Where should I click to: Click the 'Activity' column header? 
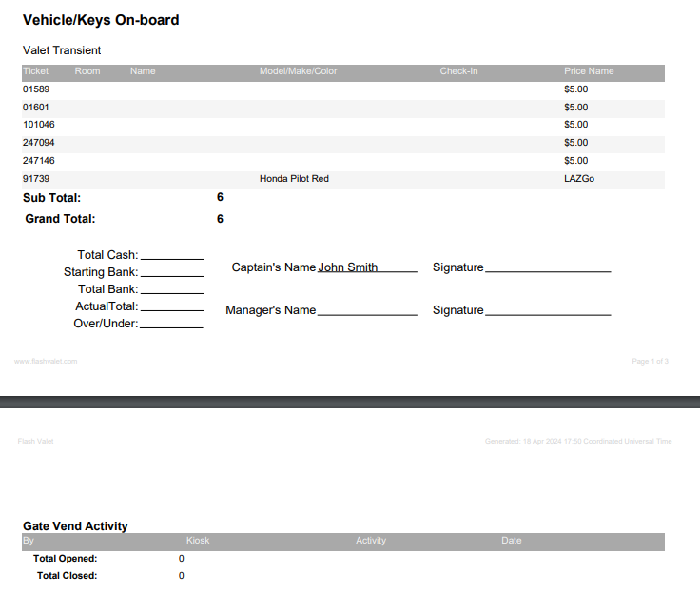click(371, 541)
